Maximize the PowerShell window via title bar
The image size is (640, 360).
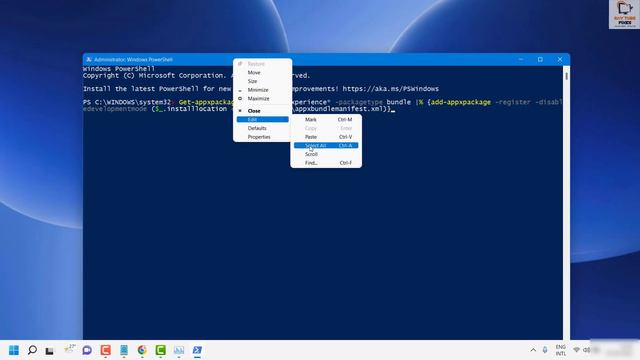540,60
